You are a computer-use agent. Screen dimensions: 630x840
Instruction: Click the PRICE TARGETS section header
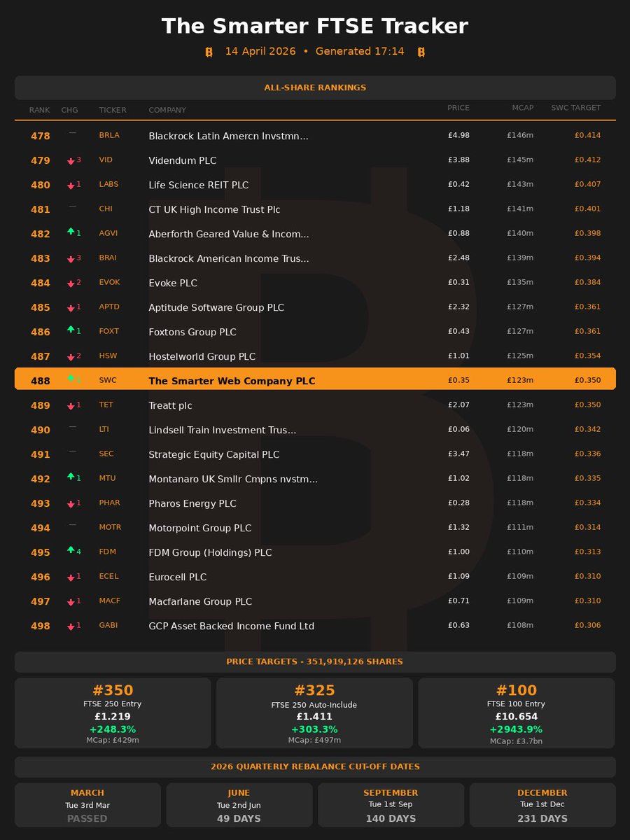pos(315,661)
